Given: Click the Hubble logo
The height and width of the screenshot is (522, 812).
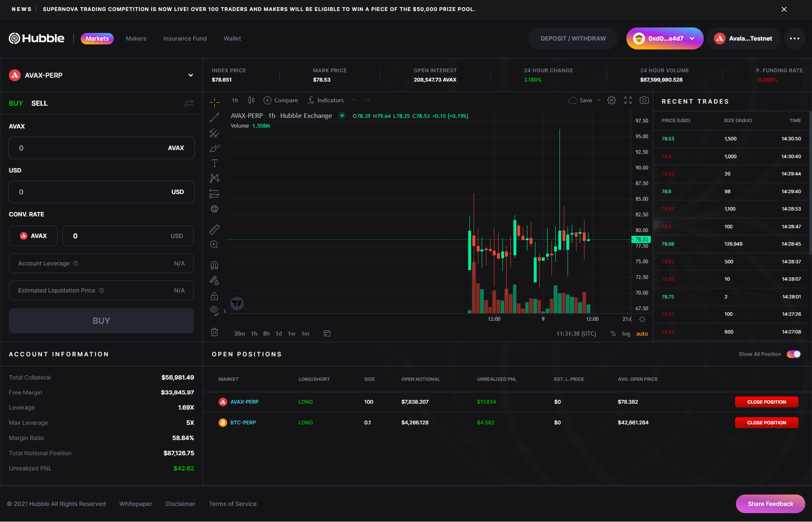Looking at the screenshot, I should point(36,38).
